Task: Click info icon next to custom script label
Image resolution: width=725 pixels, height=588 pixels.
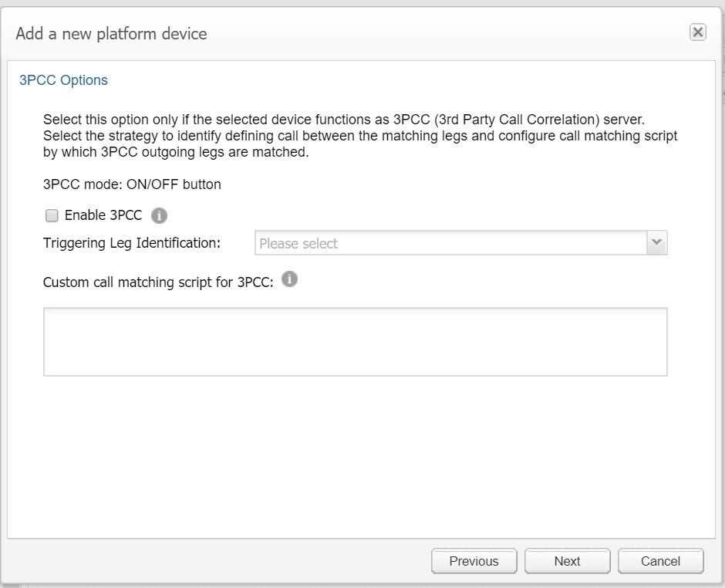Action: point(289,279)
